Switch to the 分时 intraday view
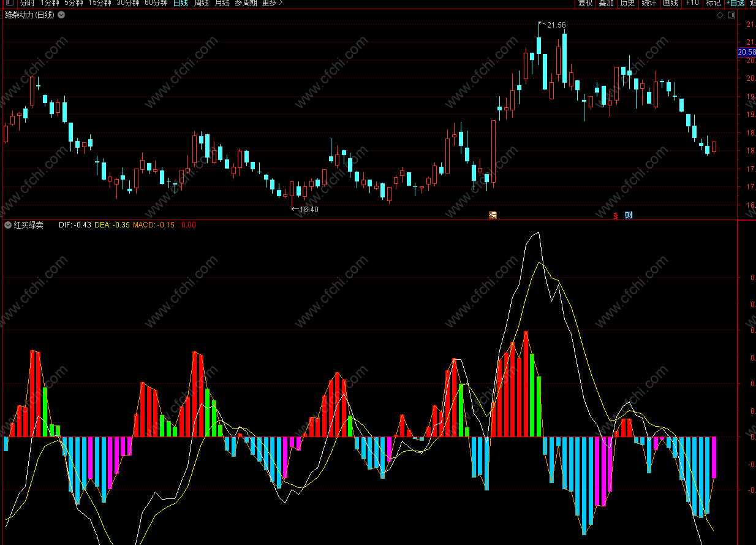The image size is (756, 545). (x=27, y=3)
